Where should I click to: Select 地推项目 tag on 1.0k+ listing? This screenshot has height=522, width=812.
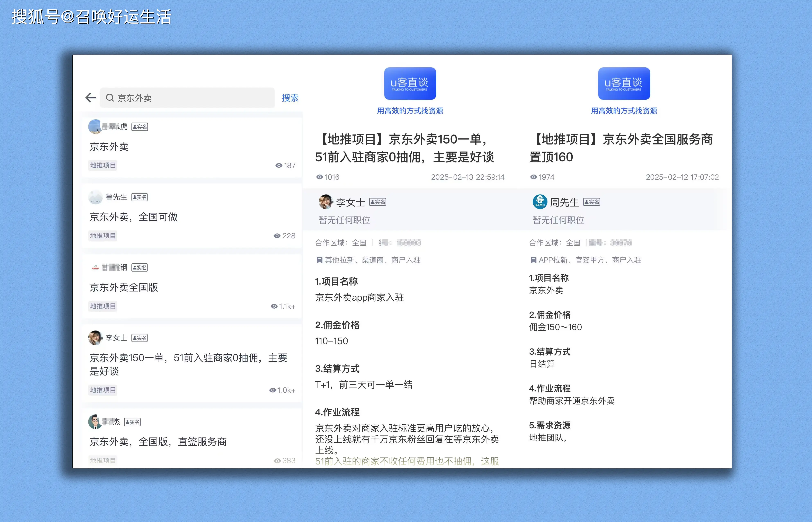pos(103,390)
